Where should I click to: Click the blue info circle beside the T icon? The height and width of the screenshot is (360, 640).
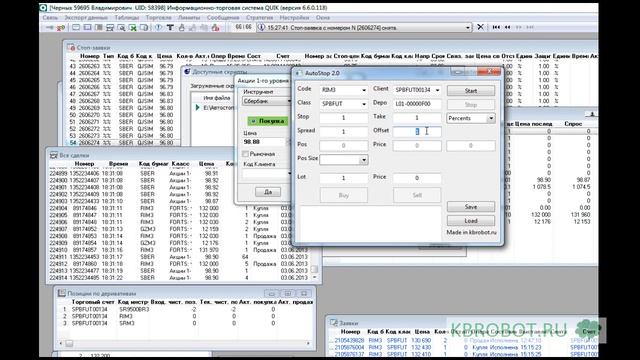coord(159,27)
